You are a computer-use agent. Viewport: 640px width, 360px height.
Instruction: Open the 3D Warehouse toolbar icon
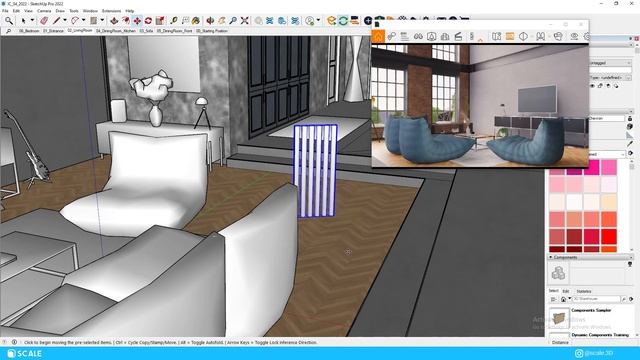(270, 20)
